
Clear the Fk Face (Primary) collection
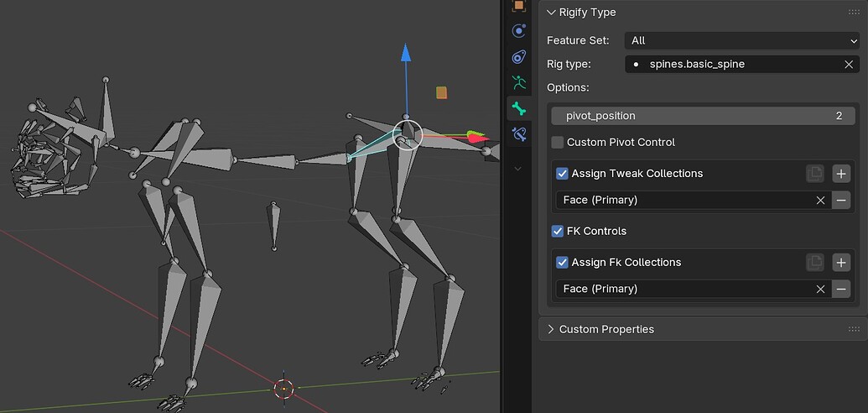(x=820, y=289)
